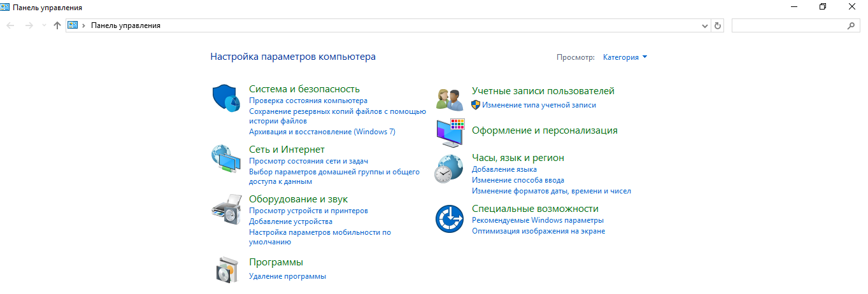Open Система и безопасность category
The width and height of the screenshot is (868, 294).
pyautogui.click(x=304, y=89)
